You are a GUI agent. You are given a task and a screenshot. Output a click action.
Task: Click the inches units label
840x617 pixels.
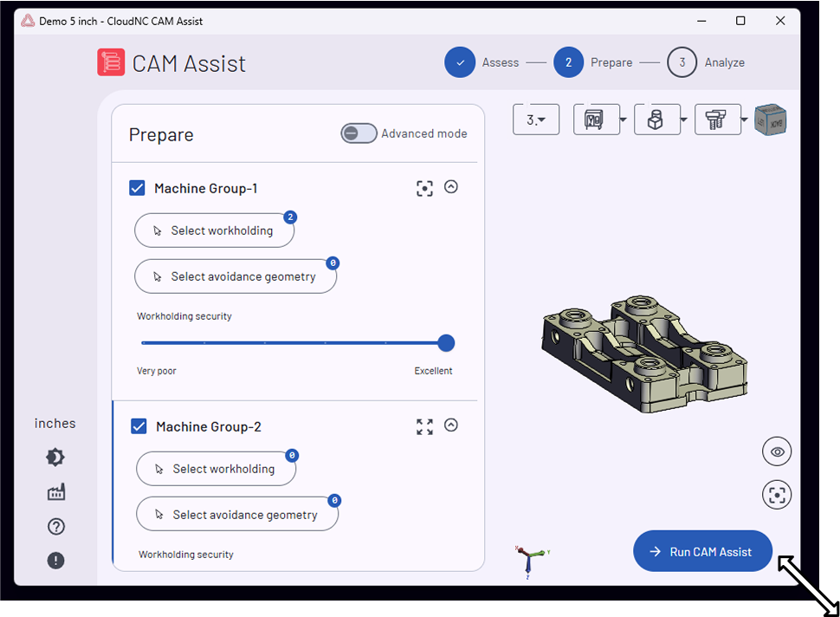tap(55, 424)
